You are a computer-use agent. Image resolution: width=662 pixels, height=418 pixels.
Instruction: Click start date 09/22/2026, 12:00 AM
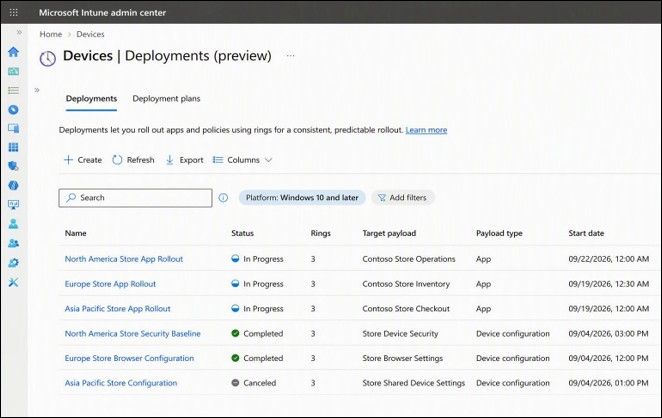pyautogui.click(x=608, y=259)
